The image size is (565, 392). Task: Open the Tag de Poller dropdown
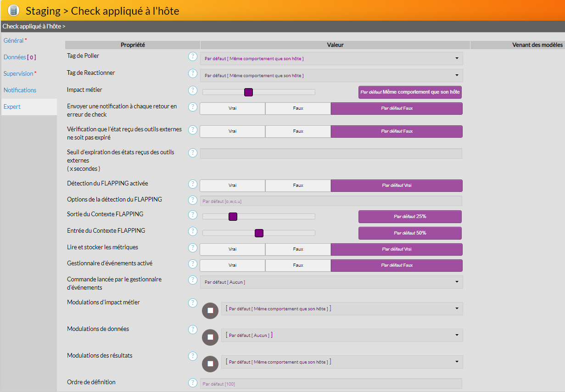[x=331, y=58]
